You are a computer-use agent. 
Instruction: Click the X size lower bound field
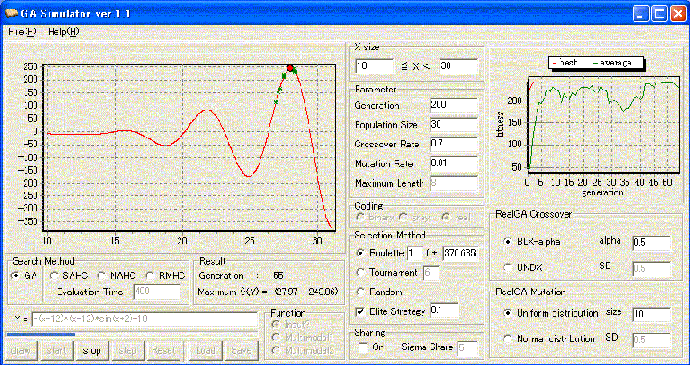point(374,66)
